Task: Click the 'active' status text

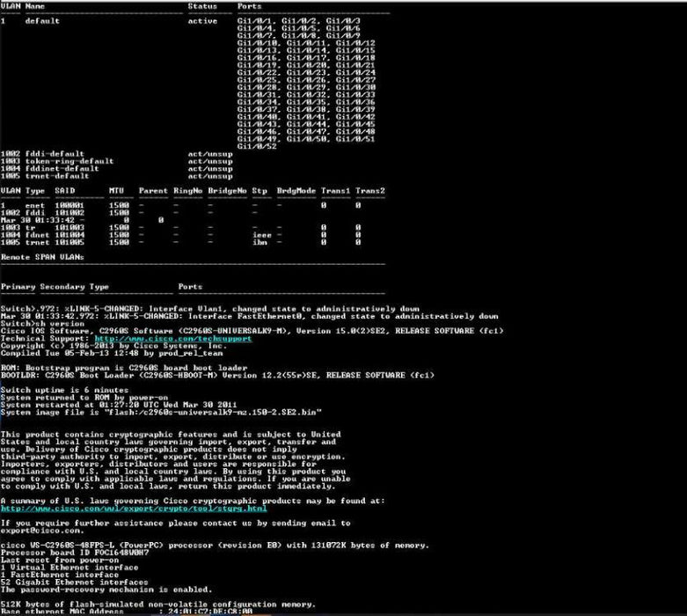Action: coord(202,20)
